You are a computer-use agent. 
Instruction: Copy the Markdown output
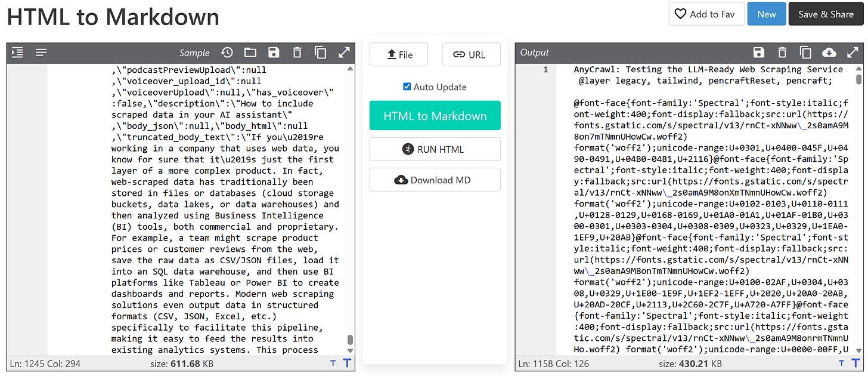pos(805,53)
